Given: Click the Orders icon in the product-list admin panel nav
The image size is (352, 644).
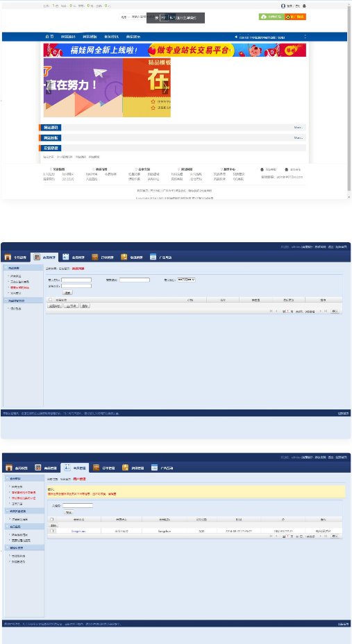Looking at the screenshot, I should [95, 257].
